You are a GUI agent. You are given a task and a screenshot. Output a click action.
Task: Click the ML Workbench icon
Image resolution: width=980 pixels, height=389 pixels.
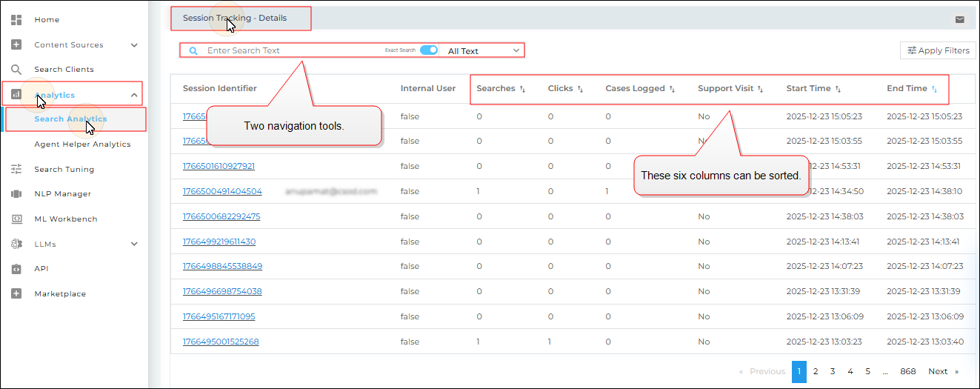[16, 219]
